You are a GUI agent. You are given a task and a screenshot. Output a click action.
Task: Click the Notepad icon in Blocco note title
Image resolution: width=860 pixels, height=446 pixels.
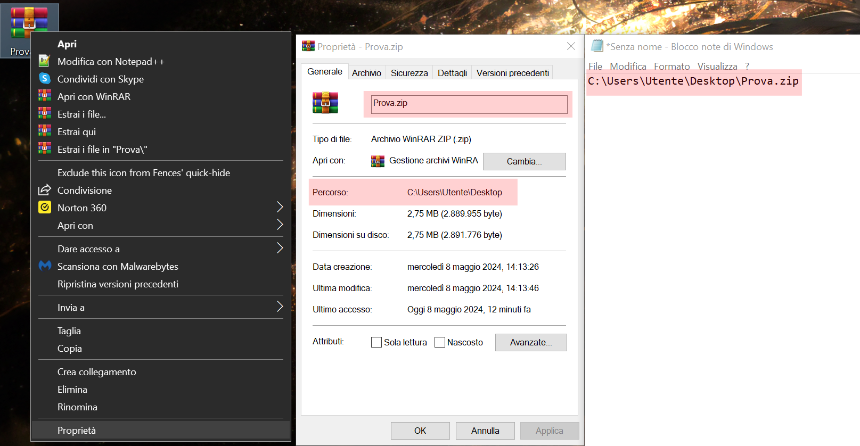click(597, 46)
